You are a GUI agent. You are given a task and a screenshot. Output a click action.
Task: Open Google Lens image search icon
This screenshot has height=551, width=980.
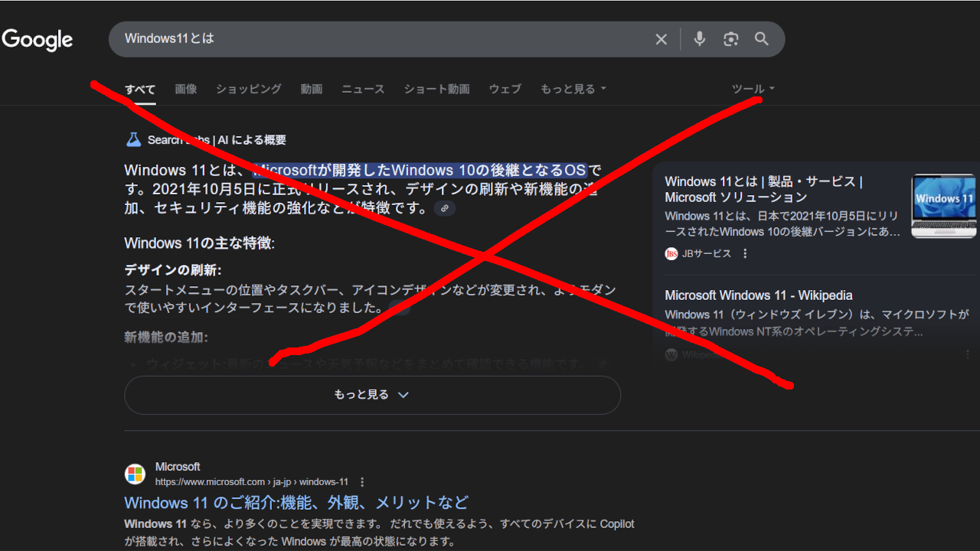click(731, 39)
